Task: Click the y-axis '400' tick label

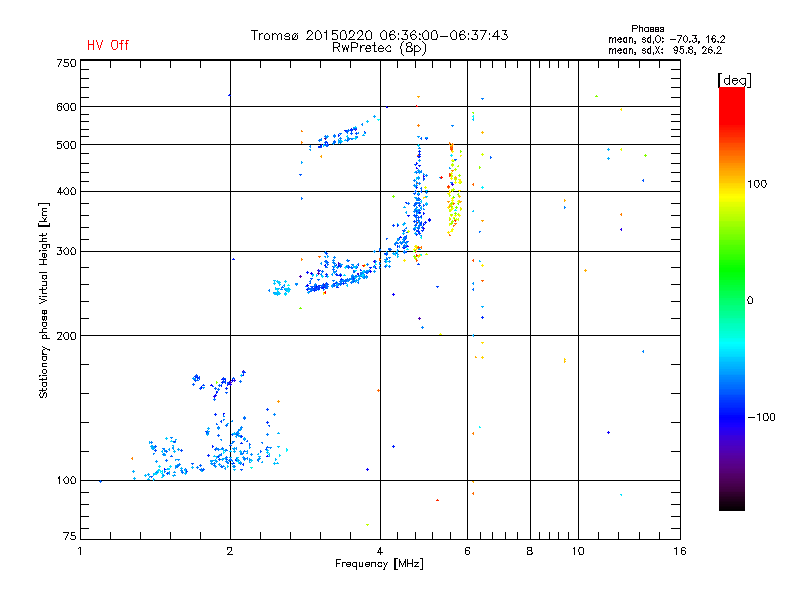Action: point(66,191)
